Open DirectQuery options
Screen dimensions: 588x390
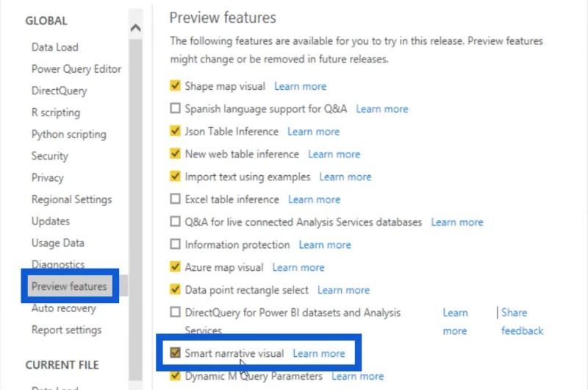pos(60,91)
